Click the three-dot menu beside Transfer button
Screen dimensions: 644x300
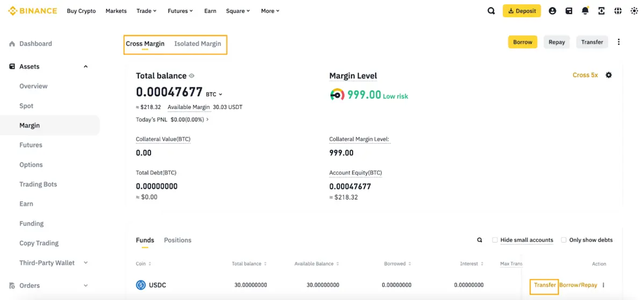click(619, 42)
